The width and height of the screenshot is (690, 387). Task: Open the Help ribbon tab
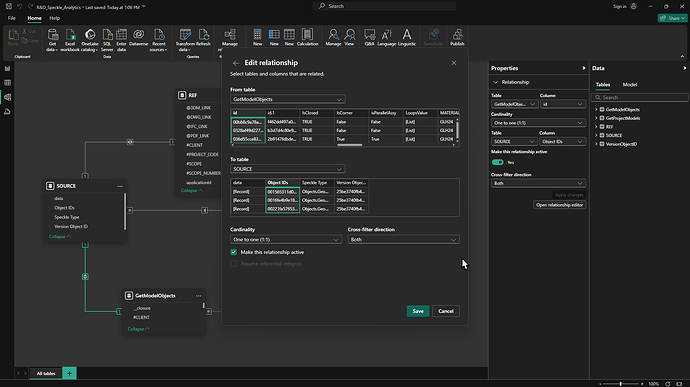pyautogui.click(x=55, y=18)
